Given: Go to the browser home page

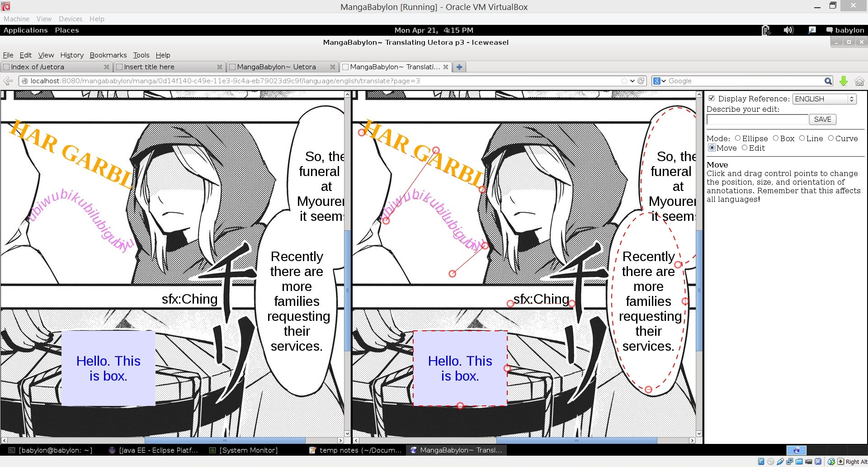Looking at the screenshot, I should [859, 81].
